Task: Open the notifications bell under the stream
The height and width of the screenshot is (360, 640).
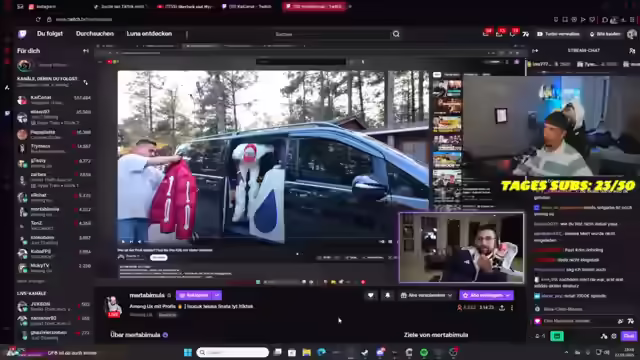Action: 387,295
